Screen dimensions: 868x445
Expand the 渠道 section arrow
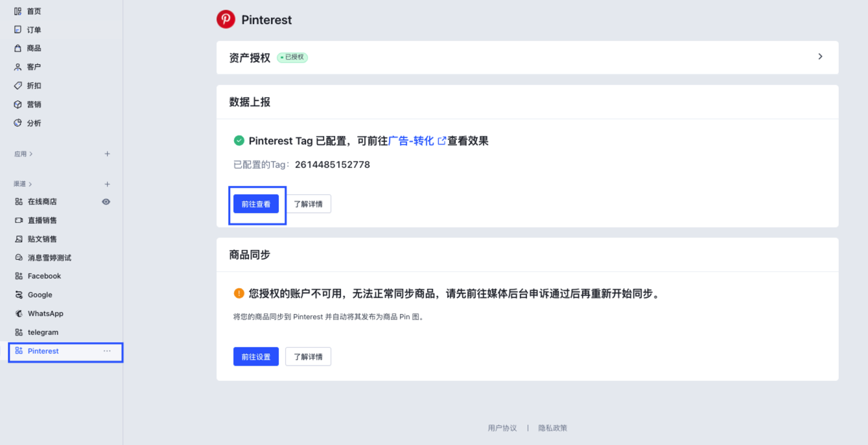(31, 185)
